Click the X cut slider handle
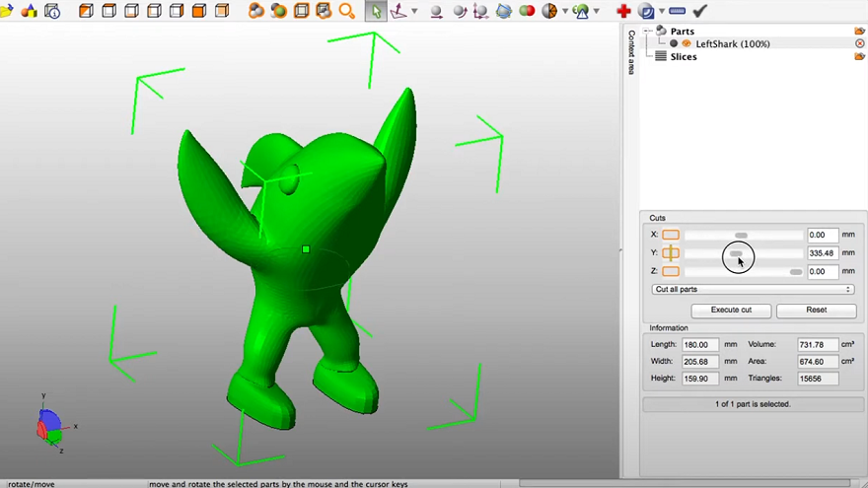Screen dimensions: 868x488 point(741,236)
